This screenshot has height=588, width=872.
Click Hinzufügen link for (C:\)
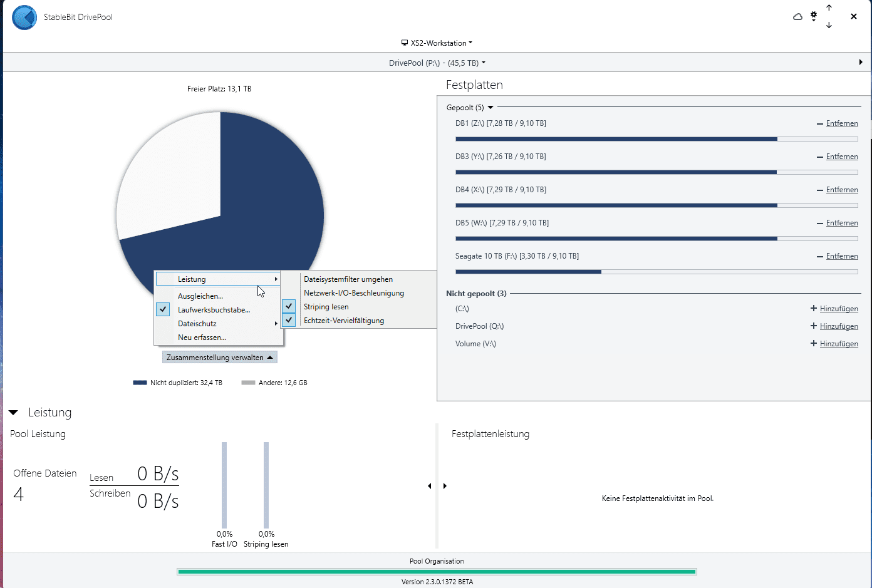[839, 309]
